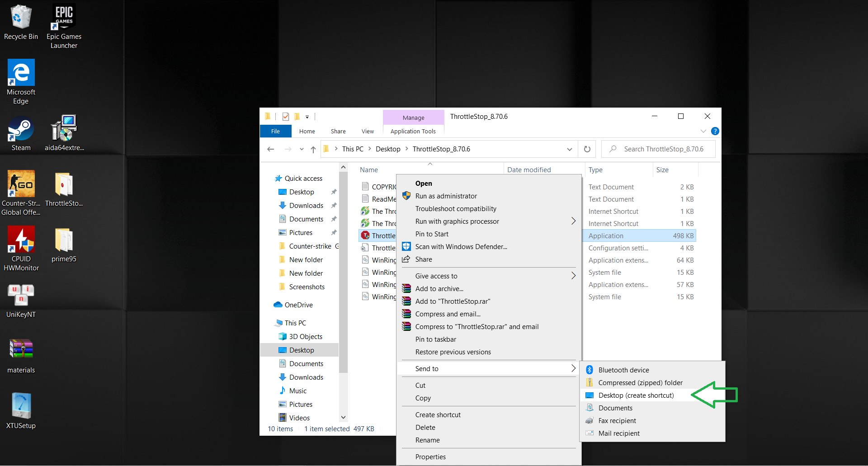868x466 pixels.
Task: Click Desktop in the address breadcrumb
Action: click(x=388, y=149)
